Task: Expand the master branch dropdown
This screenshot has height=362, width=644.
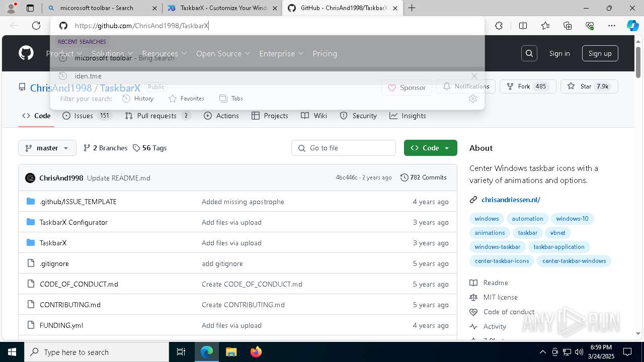Action: coord(47,148)
